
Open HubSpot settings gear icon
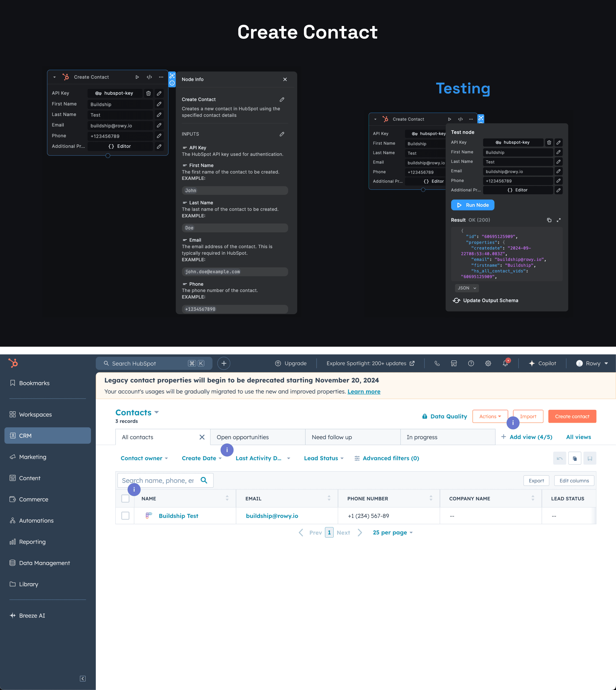[x=488, y=363]
